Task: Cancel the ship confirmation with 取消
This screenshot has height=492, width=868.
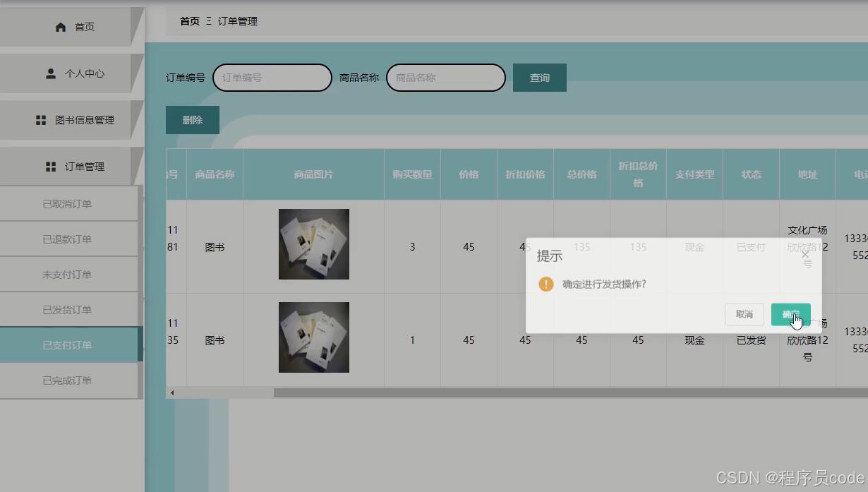Action: pos(745,314)
